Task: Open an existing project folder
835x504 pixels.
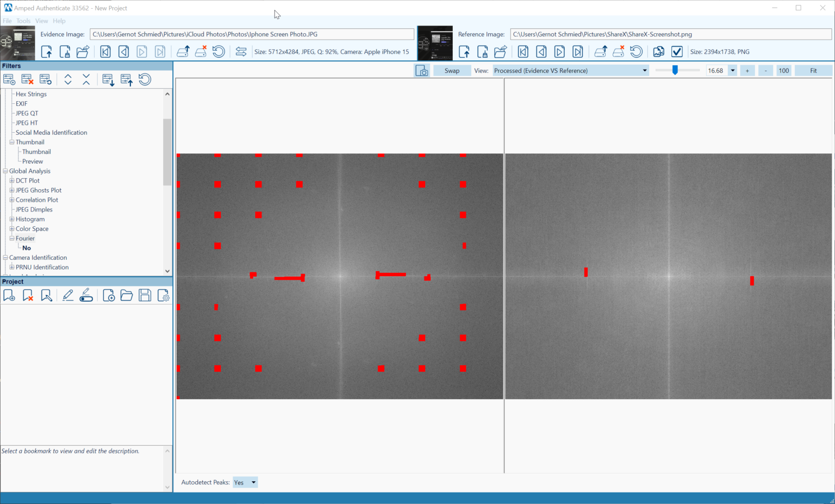Action: coord(127,295)
